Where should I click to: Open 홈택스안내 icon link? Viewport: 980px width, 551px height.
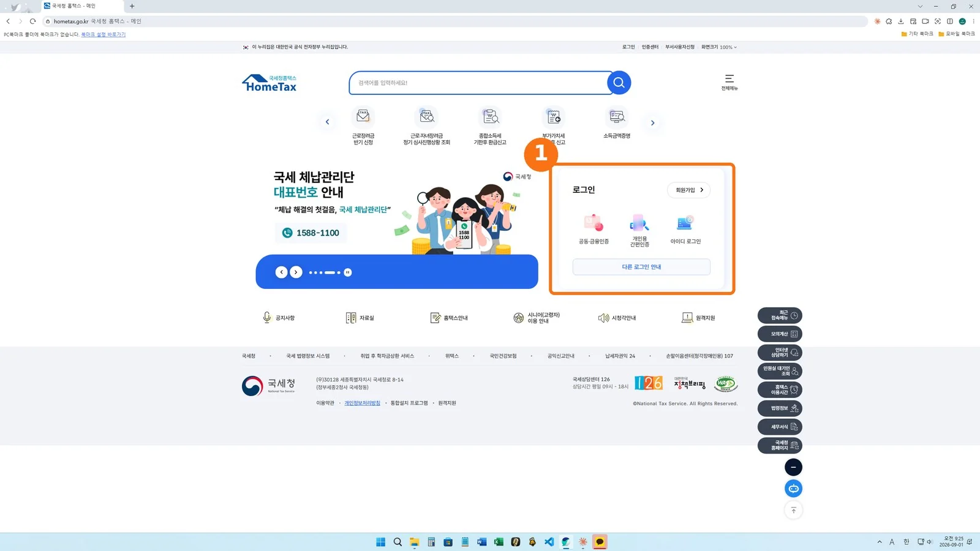click(449, 318)
